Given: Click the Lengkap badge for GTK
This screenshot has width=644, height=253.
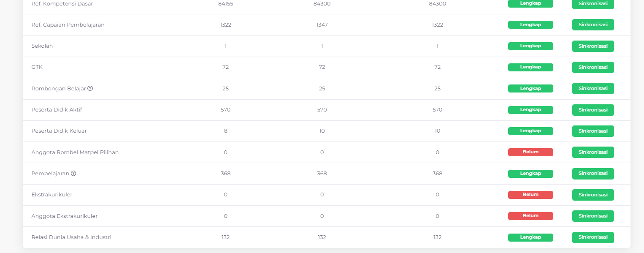Looking at the screenshot, I should (530, 67).
